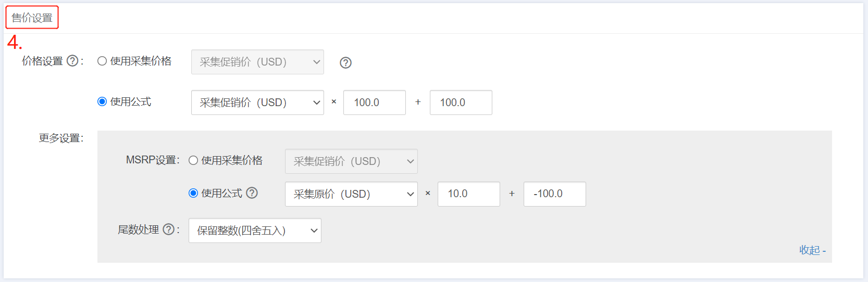Click help icon next to 尾数处理
Image resolution: width=868 pixels, height=282 pixels.
coord(168,229)
